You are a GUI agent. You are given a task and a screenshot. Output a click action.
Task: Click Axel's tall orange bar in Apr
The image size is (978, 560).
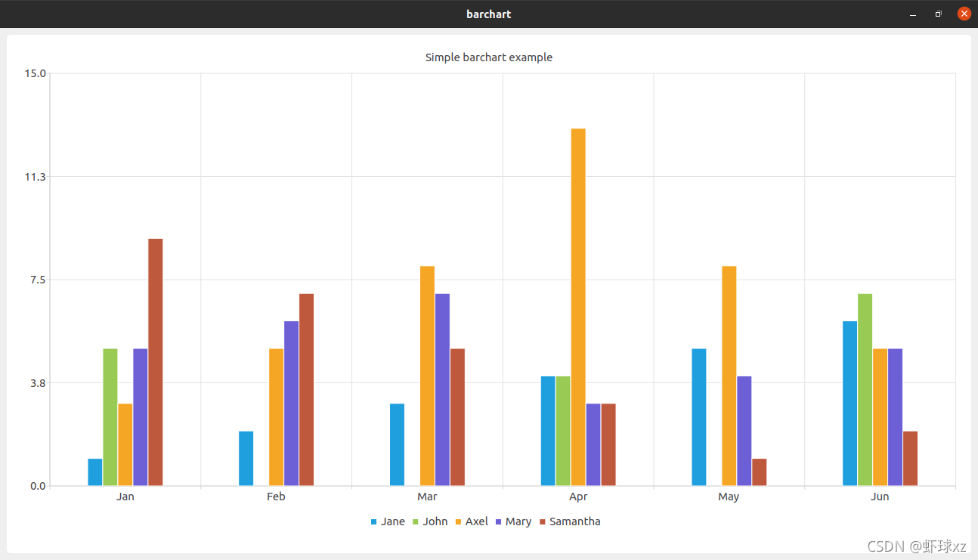tap(578, 307)
